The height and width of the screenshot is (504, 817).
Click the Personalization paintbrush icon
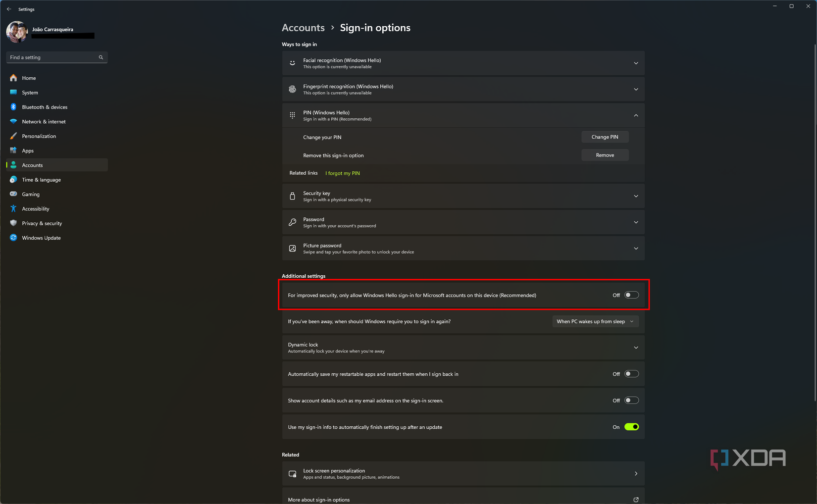(13, 136)
